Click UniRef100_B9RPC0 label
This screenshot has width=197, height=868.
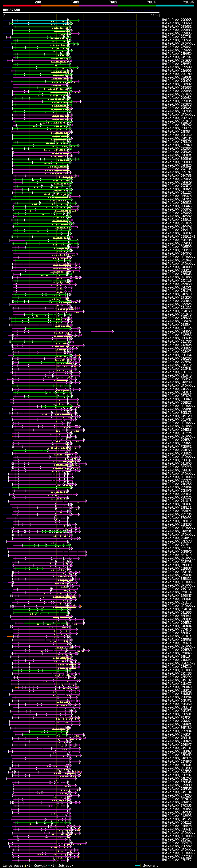tap(177, 250)
